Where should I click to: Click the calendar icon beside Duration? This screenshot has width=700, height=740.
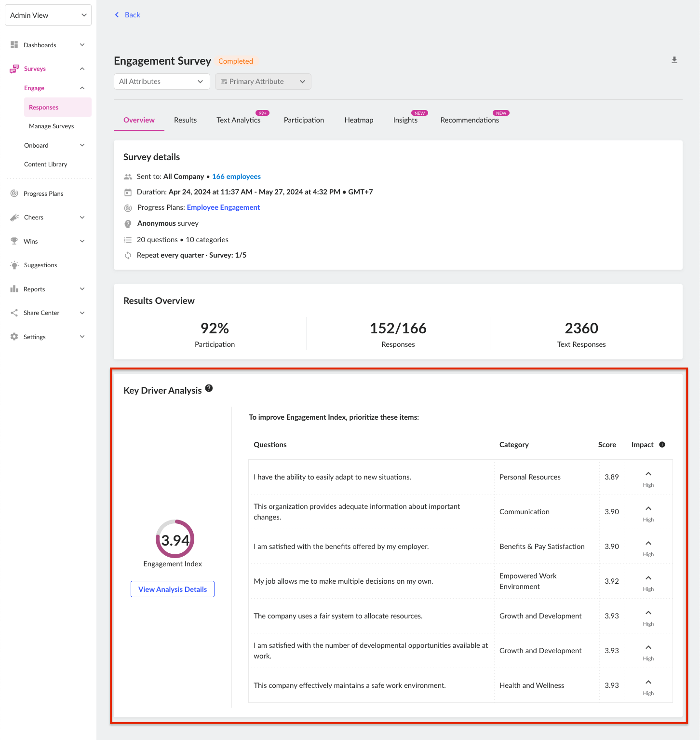pos(128,192)
